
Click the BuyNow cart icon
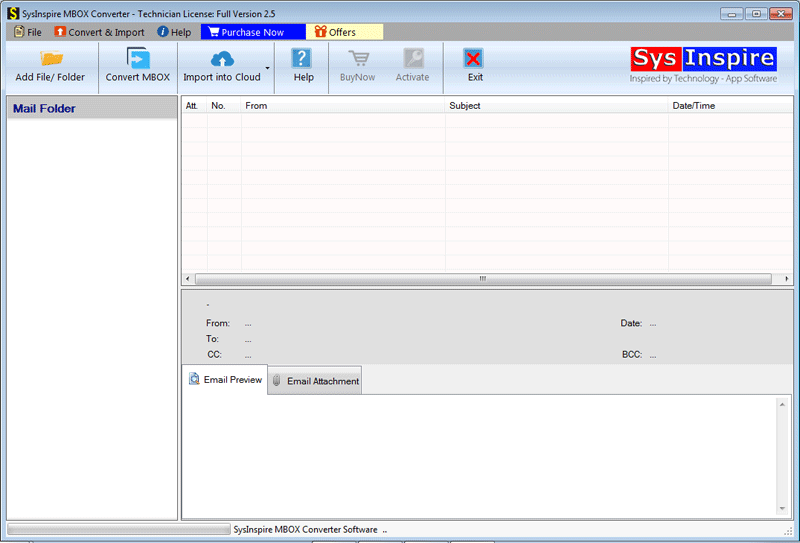pos(359,58)
